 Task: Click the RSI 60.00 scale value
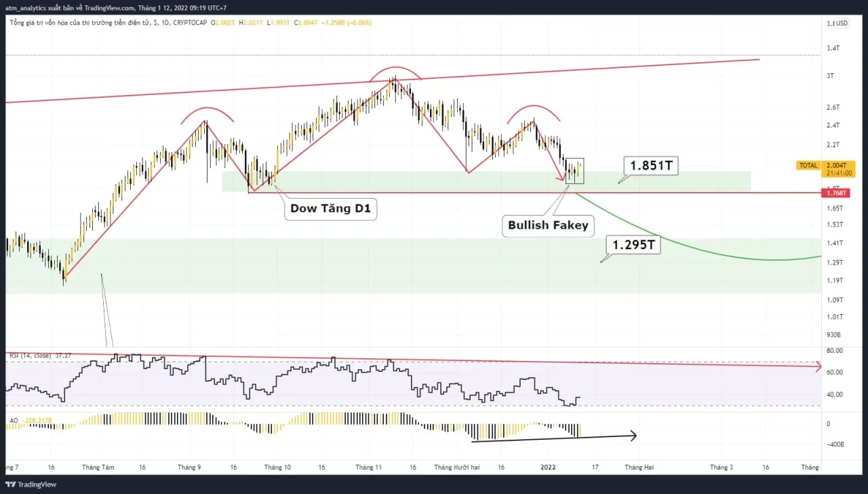pos(835,372)
